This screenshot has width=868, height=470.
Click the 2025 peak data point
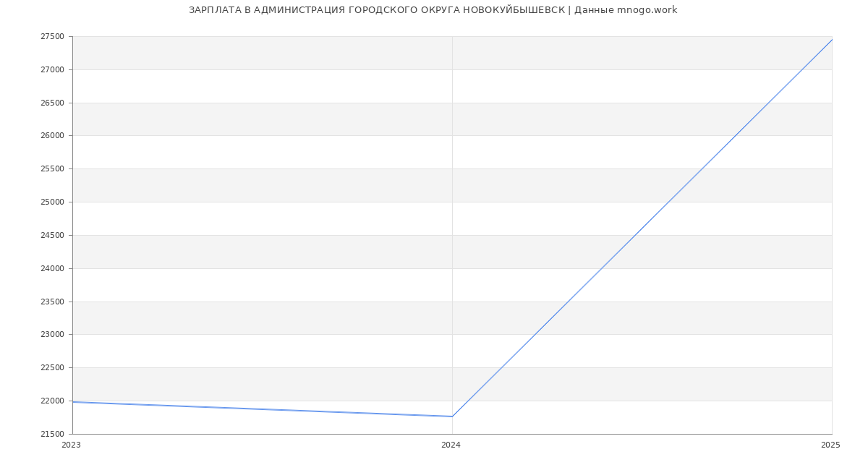(x=832, y=40)
